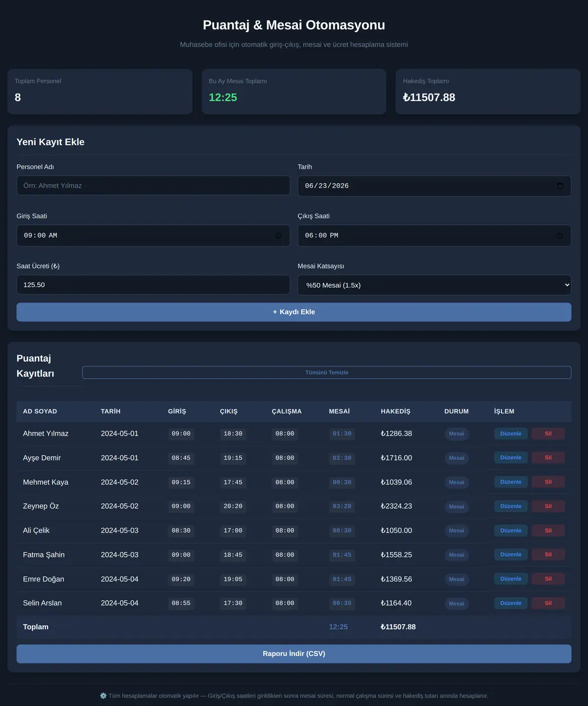The height and width of the screenshot is (706, 588).
Task: Delete Ahmet Yılmaz's record with Sil
Action: tap(548, 434)
